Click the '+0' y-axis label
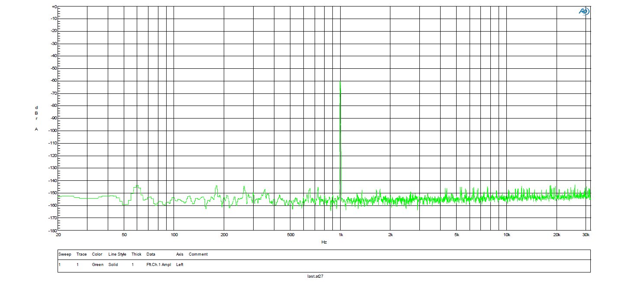This screenshot has height=282, width=644. tap(54, 6)
